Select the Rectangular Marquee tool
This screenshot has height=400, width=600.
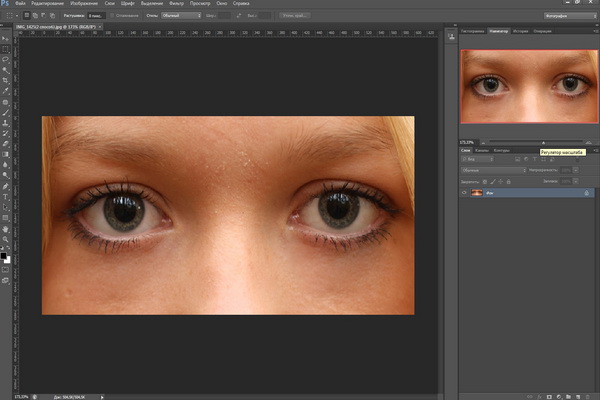click(5, 49)
